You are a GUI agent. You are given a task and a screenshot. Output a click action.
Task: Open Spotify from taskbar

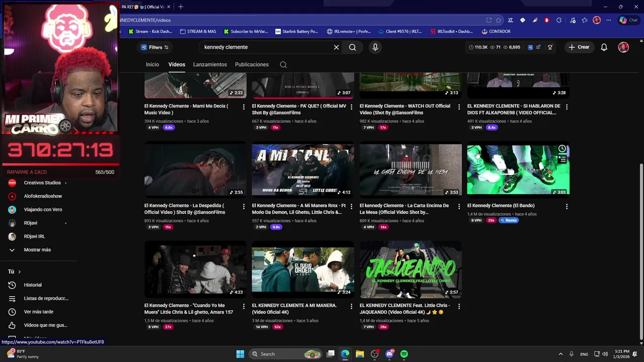point(404,354)
